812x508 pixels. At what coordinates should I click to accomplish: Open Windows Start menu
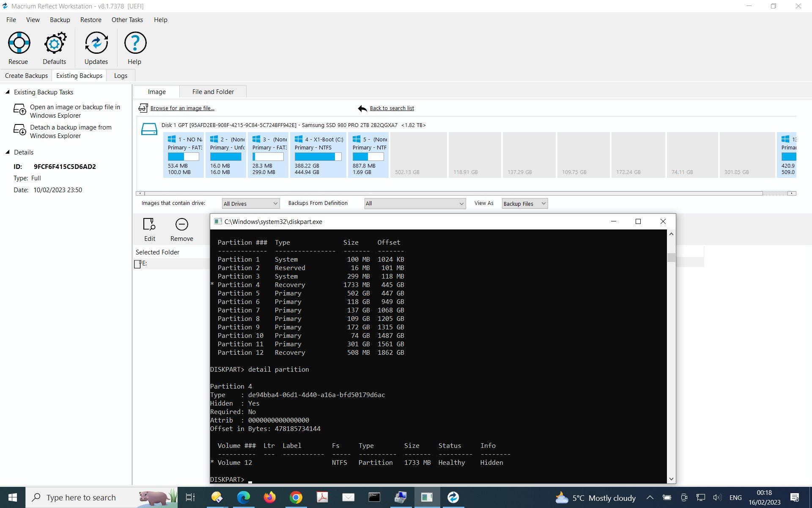click(13, 497)
